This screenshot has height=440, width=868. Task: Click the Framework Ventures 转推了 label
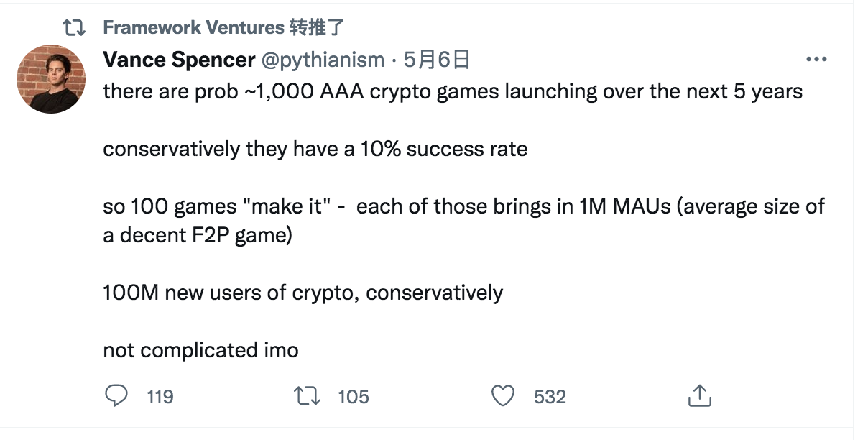[x=223, y=28]
